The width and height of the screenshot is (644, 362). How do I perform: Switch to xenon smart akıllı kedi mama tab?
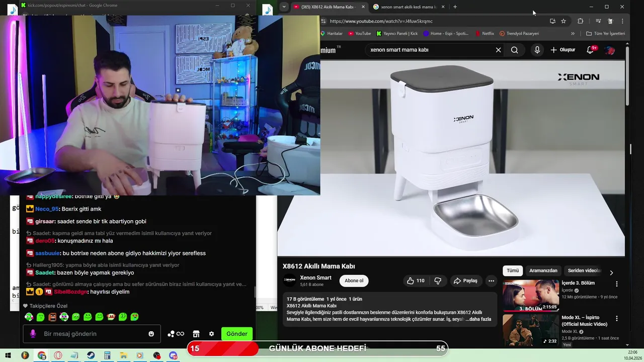[x=409, y=7]
